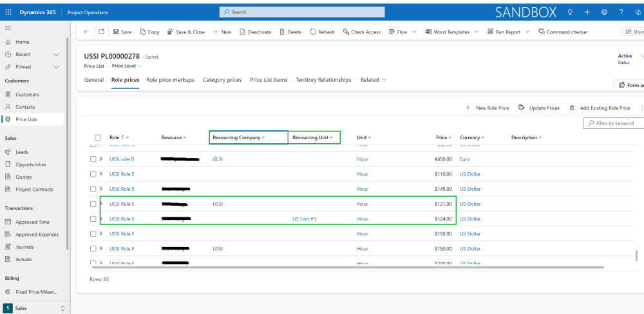Expand the Related tab dropdown
The width and height of the screenshot is (644, 314).
click(374, 80)
